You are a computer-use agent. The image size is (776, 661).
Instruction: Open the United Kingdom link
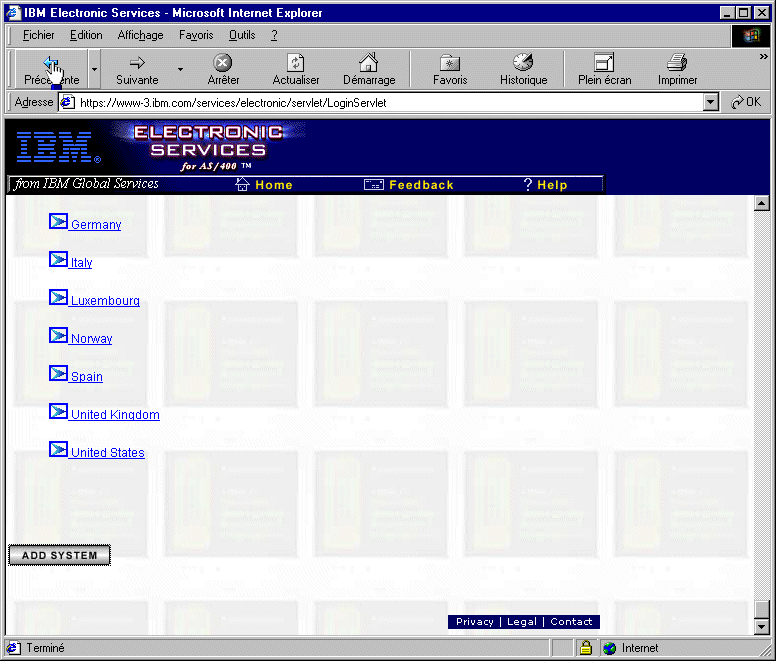pos(115,415)
